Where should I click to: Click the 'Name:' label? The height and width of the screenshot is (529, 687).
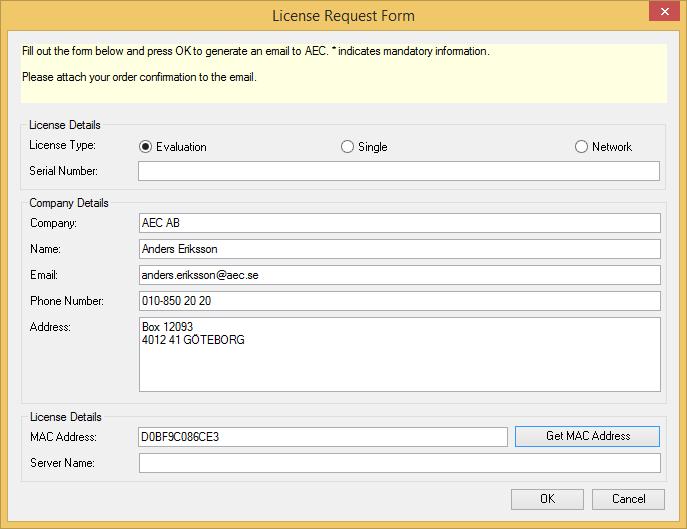45,249
